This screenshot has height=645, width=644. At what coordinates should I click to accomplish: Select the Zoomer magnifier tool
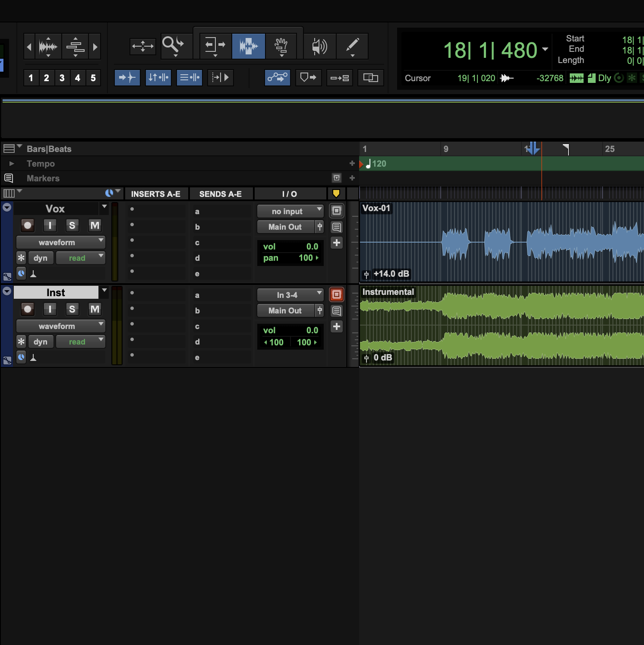pos(173,45)
